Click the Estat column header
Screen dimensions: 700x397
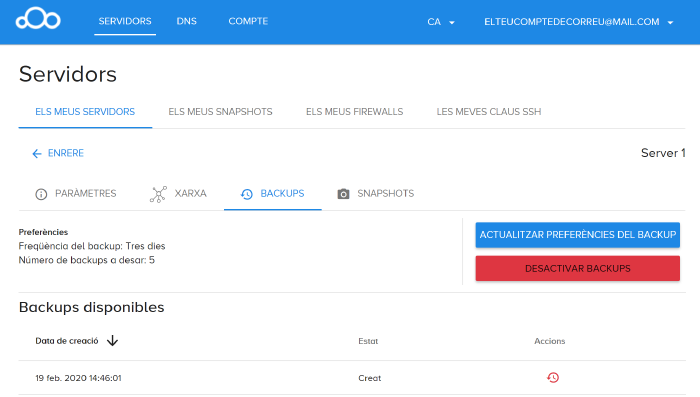368,341
